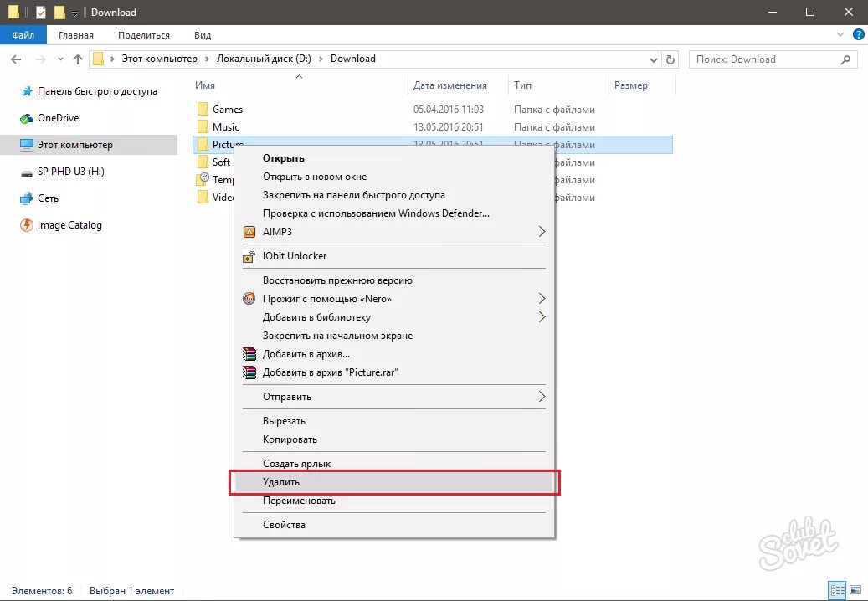Expand the AIMP3 submenu
Screen dimensions: 868x601
point(394,231)
